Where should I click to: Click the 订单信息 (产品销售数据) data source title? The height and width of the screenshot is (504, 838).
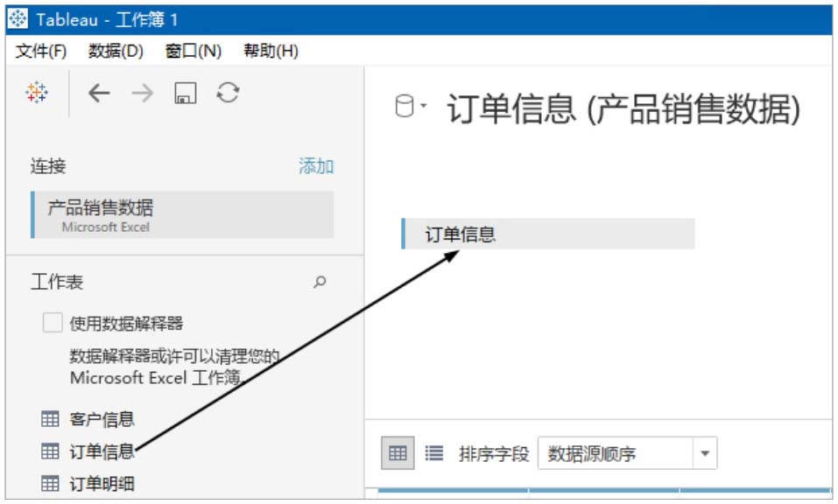pyautogui.click(x=623, y=108)
